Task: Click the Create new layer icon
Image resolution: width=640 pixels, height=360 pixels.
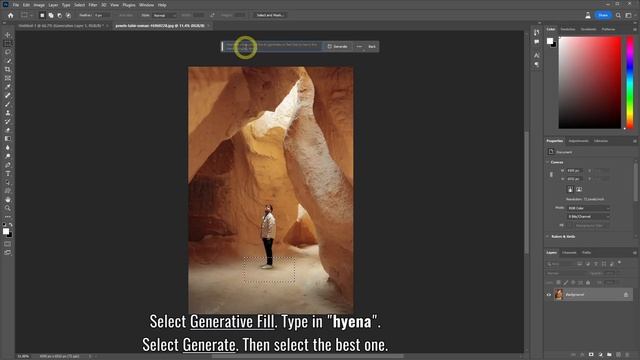Action: point(618,355)
